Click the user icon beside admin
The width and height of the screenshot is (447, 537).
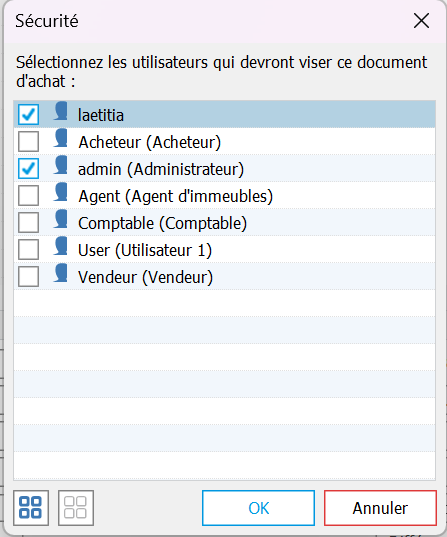pyautogui.click(x=61, y=165)
